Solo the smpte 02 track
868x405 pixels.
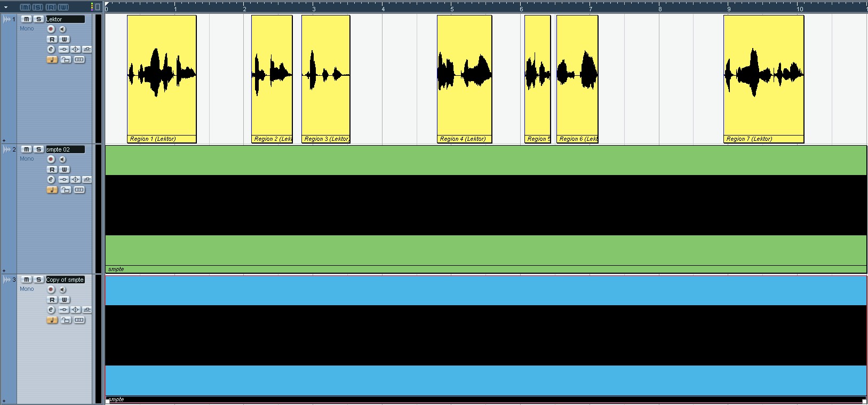(38, 149)
